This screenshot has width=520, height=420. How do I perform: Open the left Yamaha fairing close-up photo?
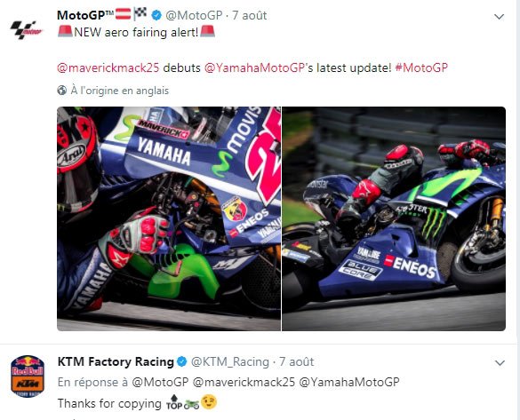pyautogui.click(x=169, y=218)
